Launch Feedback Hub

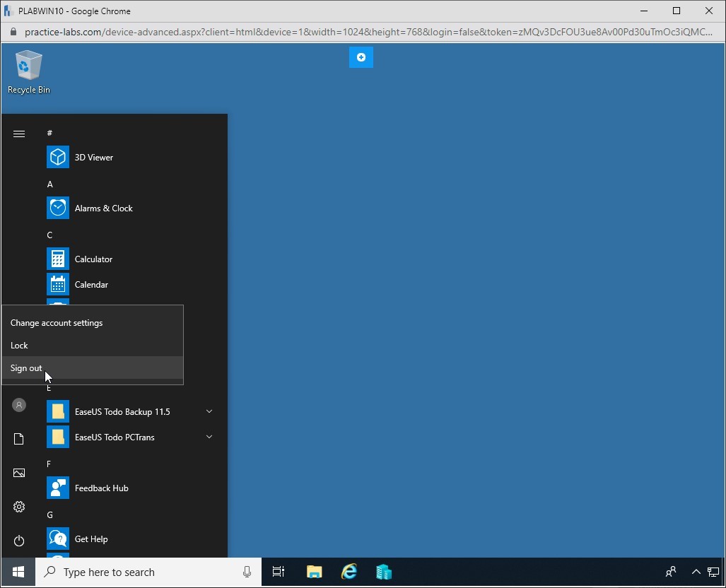point(129,488)
